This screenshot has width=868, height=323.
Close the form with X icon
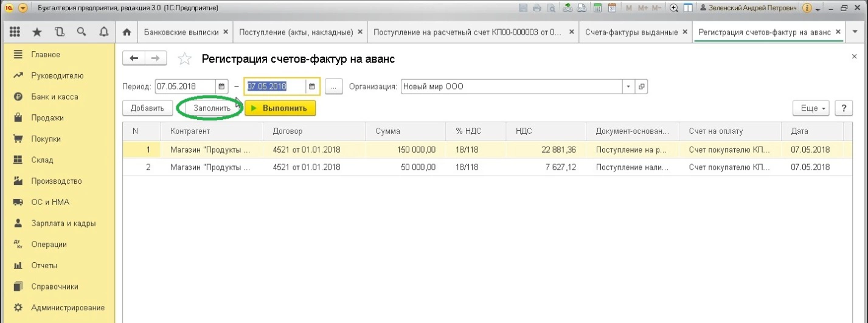pyautogui.click(x=855, y=56)
